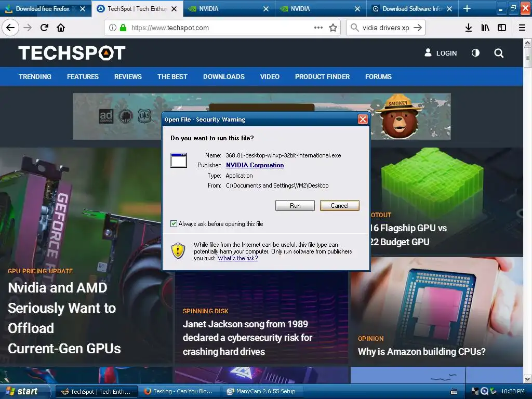
Task: Click the on-screen keyboard tray icon
Action: click(454, 392)
